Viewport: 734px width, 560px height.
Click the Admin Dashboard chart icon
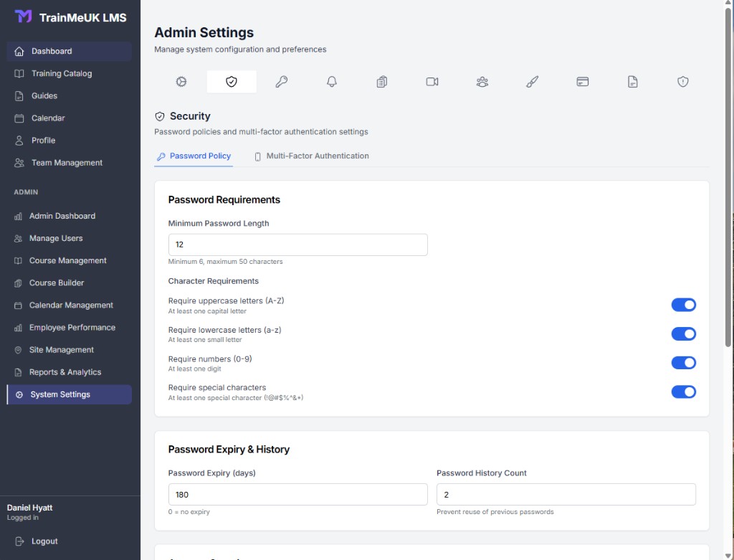point(18,217)
